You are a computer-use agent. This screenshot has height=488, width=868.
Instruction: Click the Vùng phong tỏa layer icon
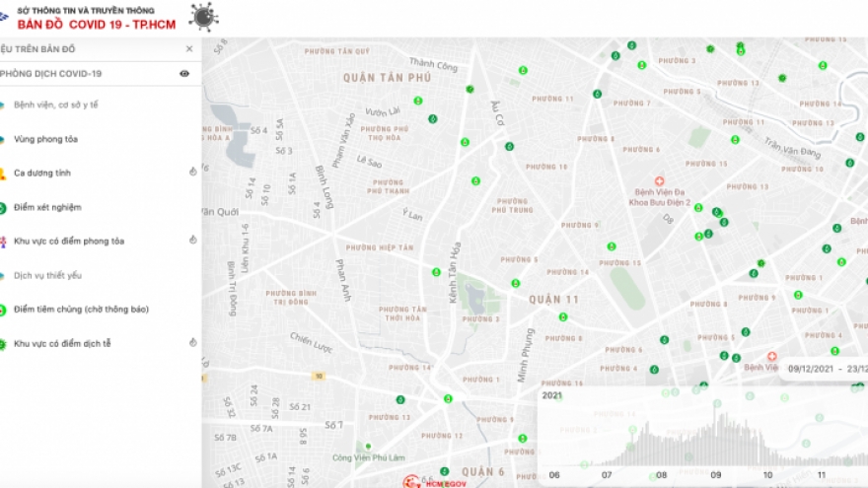[4, 139]
